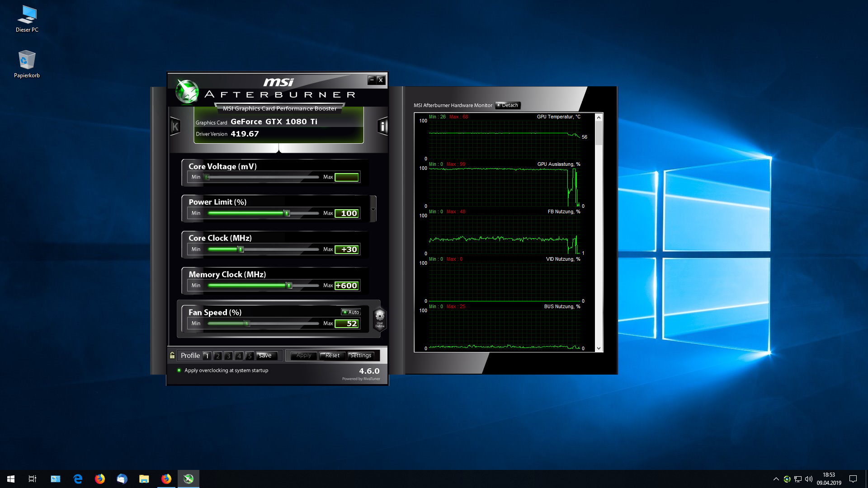Open File Explorer in the taskbar
Screen dimensions: 868x488
(144, 479)
